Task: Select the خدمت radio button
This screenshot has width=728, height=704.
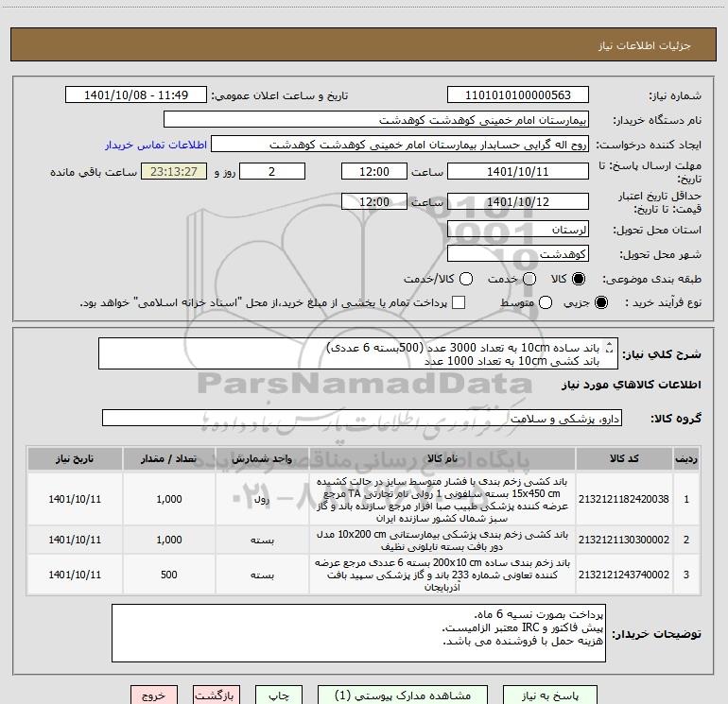Action: (529, 279)
